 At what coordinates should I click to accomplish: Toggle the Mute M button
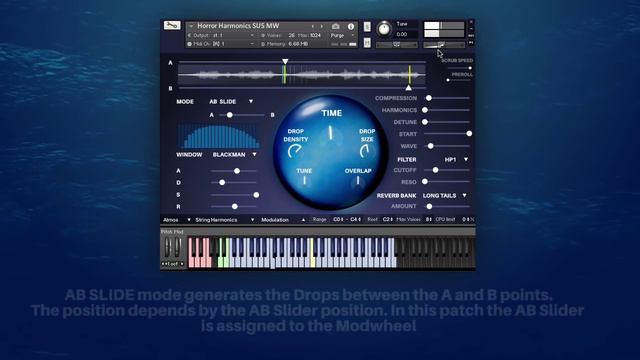tap(367, 42)
